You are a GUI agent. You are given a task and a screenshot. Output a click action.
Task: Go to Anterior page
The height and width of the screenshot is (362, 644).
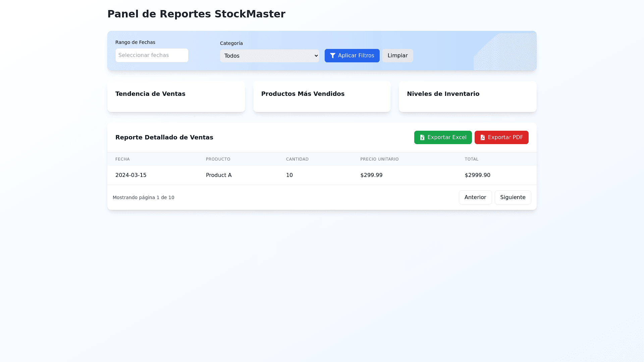[x=475, y=197]
